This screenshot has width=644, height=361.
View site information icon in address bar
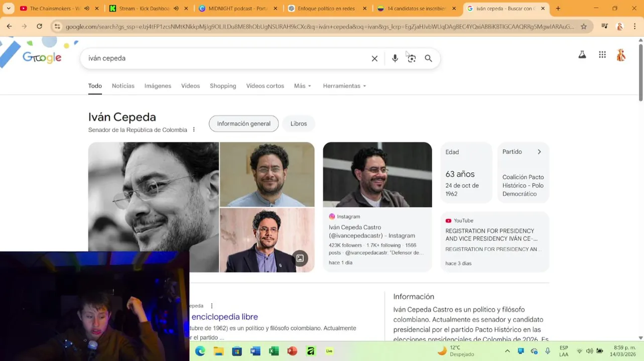click(57, 27)
